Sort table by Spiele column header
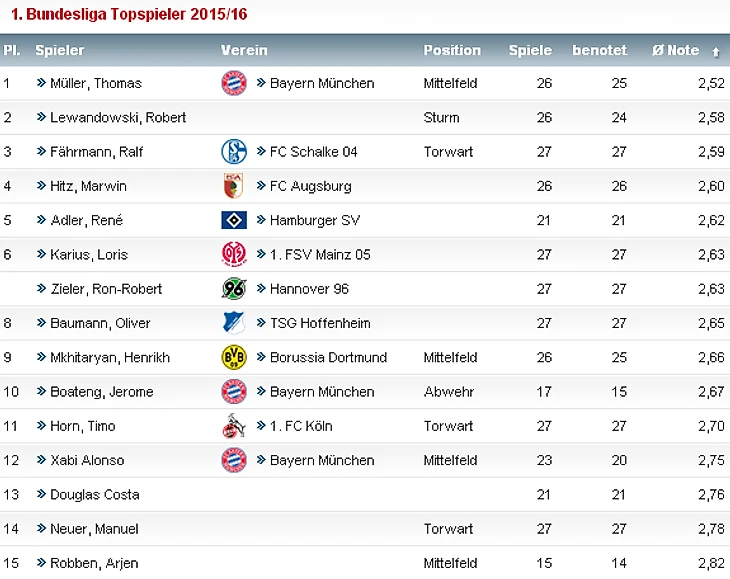730x579 pixels. (x=530, y=50)
